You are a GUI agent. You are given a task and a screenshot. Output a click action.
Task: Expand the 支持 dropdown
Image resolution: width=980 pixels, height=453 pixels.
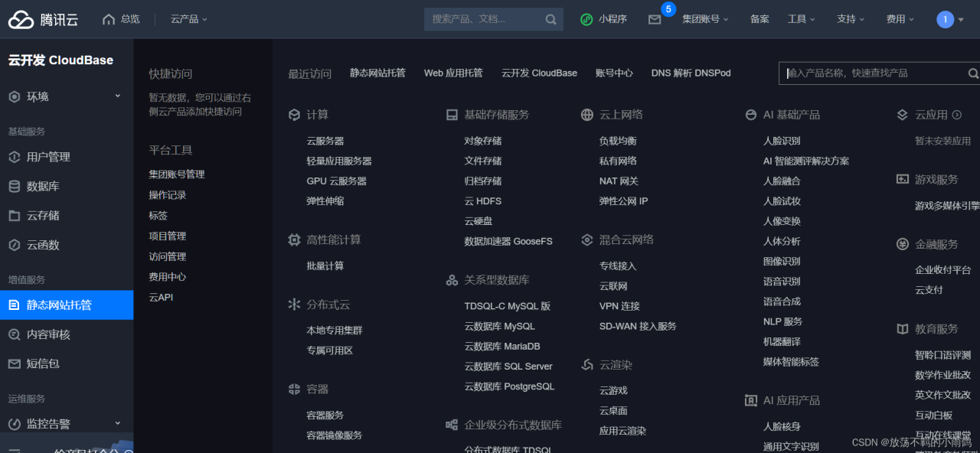851,19
